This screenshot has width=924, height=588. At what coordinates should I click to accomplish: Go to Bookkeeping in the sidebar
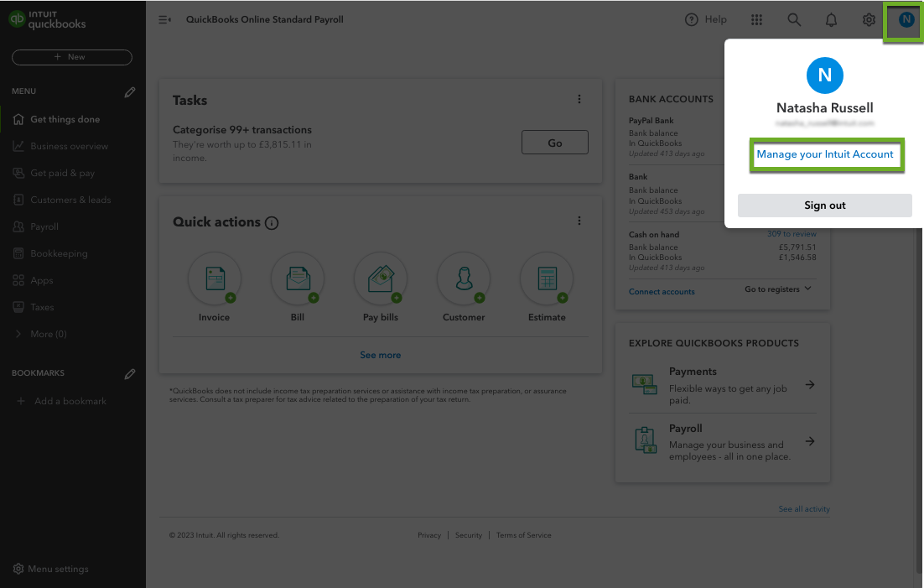[59, 253]
